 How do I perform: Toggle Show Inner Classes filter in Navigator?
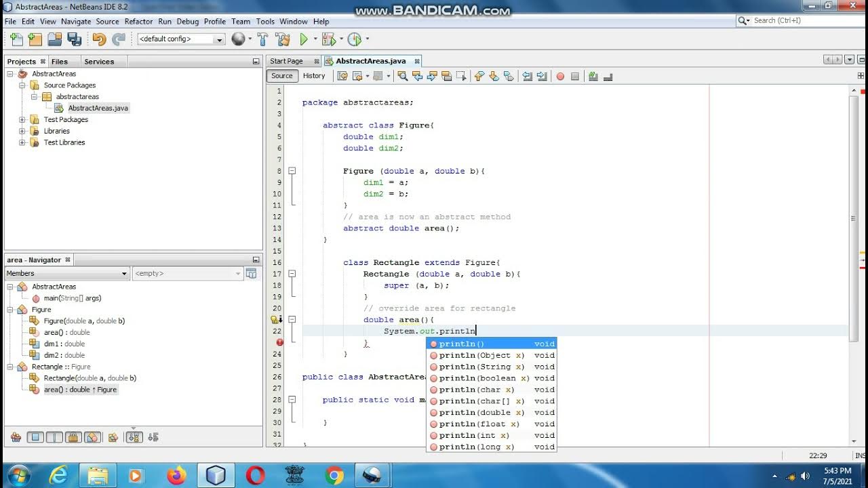tap(93, 437)
